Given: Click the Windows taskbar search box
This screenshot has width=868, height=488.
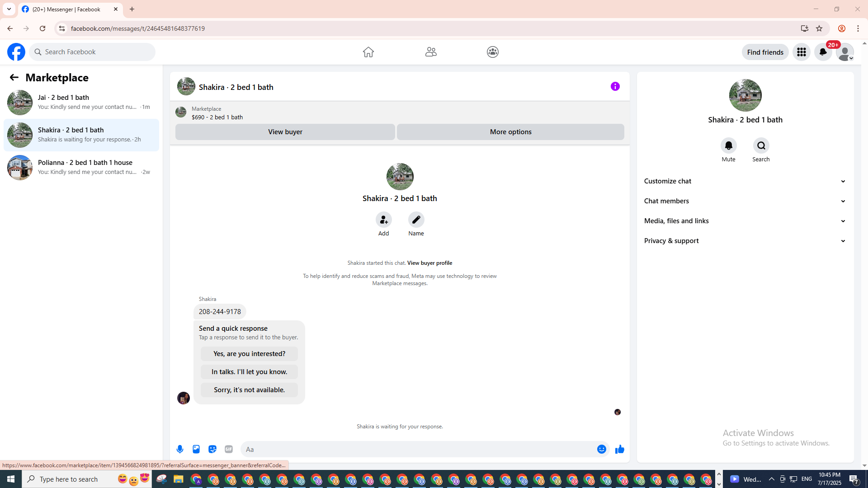Looking at the screenshot, I should 86,479.
